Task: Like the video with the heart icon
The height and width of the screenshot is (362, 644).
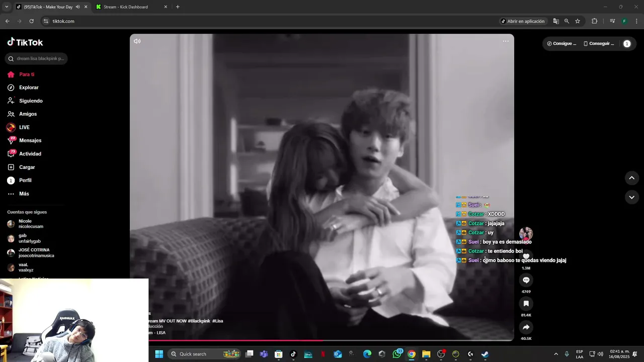Action: tap(526, 257)
